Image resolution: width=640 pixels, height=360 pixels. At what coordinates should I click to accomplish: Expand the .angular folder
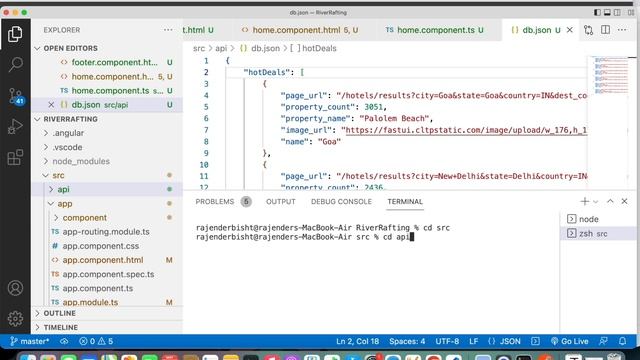[68, 133]
